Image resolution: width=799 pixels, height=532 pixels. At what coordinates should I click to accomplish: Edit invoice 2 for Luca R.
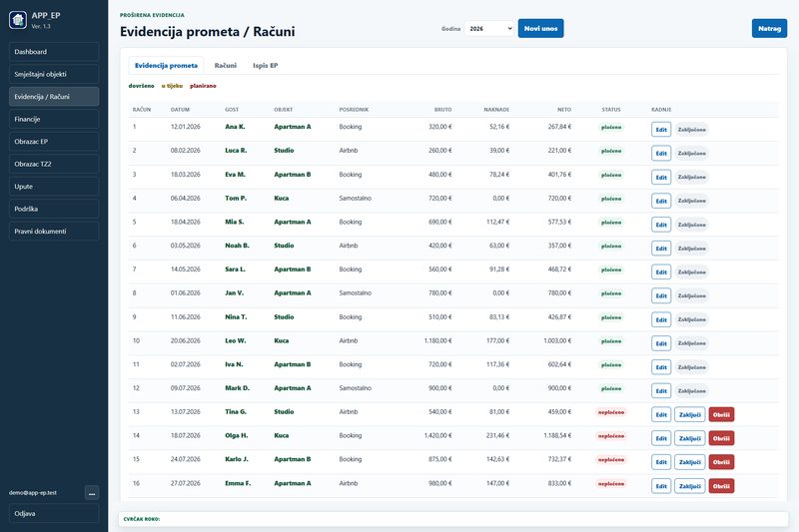click(661, 154)
